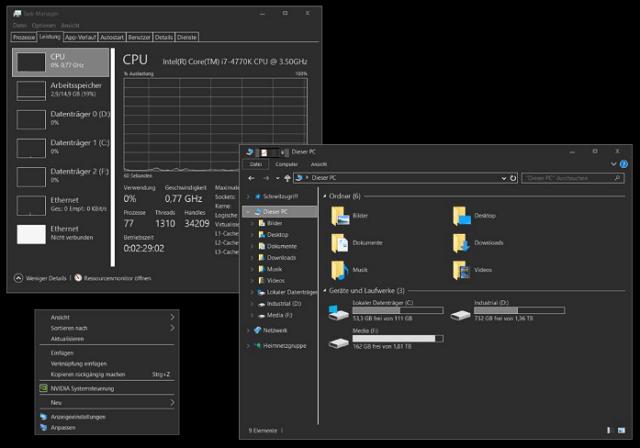
Task: Open the Downloads folder icon
Action: [x=461, y=243]
